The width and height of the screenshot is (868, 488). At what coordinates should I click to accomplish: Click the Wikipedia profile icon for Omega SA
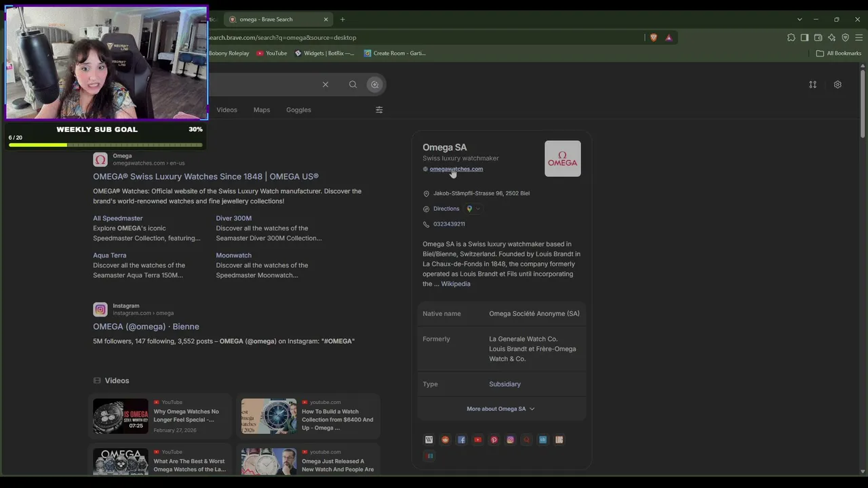[429, 440]
